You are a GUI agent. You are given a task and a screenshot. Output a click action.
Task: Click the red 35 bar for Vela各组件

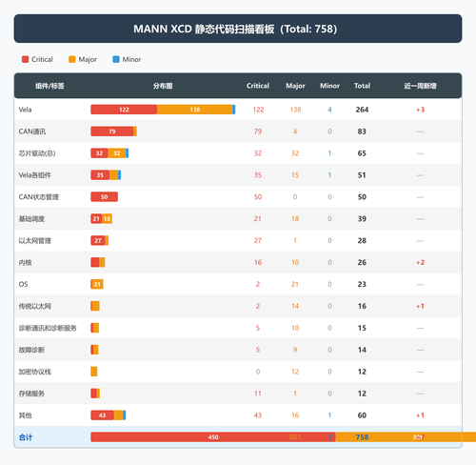pos(100,175)
